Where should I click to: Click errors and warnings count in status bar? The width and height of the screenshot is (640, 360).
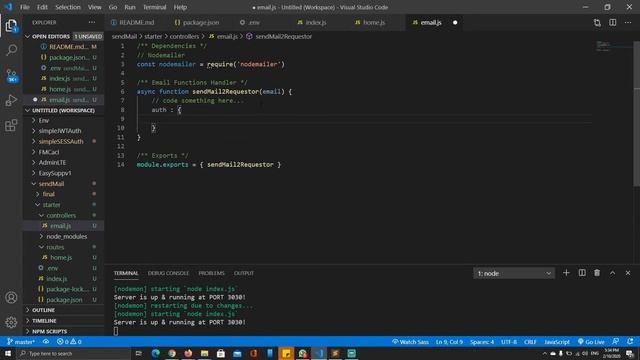pos(69,342)
